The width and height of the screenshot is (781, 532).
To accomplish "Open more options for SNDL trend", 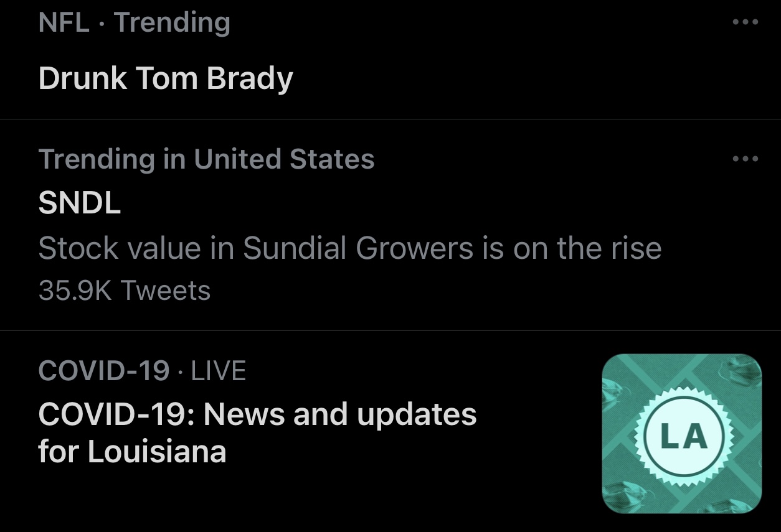I will click(x=745, y=159).
